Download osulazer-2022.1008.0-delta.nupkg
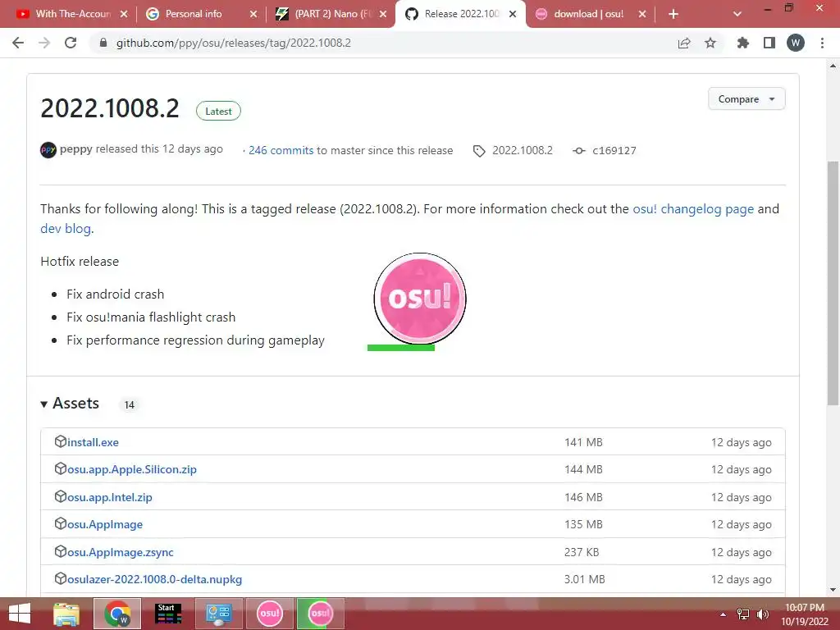 [x=154, y=580]
